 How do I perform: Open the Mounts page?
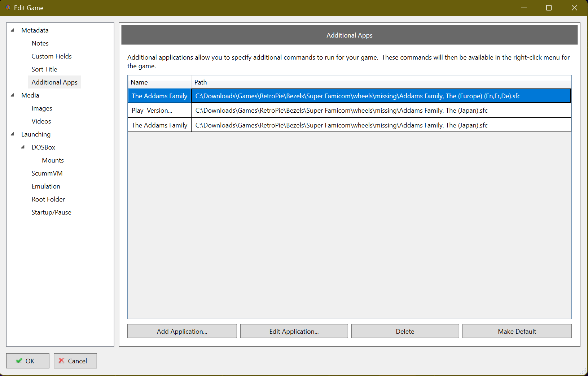point(53,160)
